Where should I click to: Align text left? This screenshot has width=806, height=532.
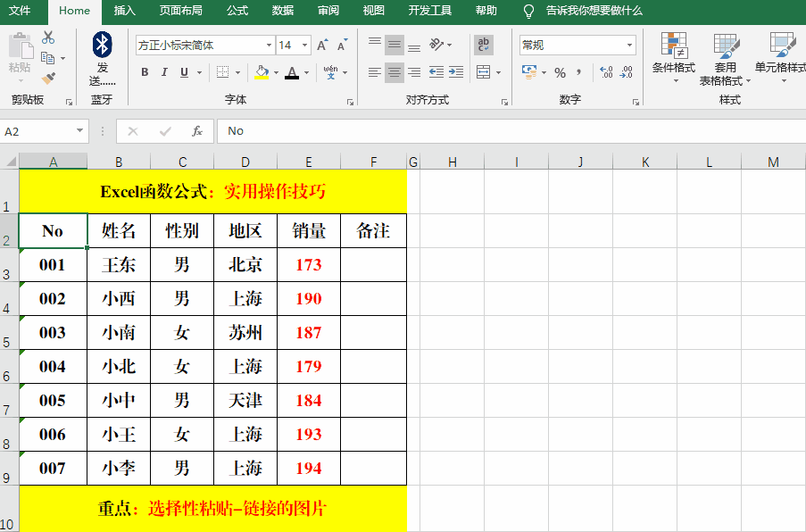(375, 72)
